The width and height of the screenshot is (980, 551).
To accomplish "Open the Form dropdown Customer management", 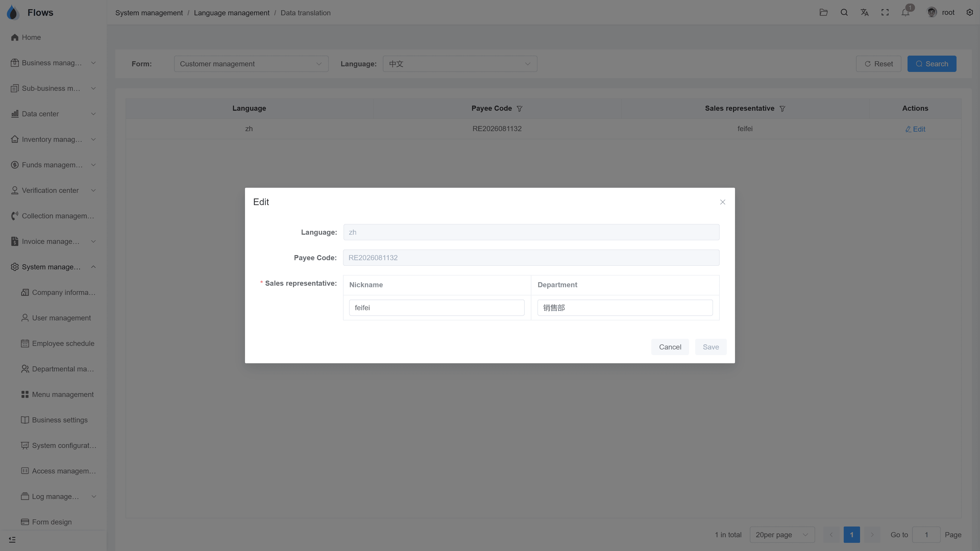I will (251, 64).
